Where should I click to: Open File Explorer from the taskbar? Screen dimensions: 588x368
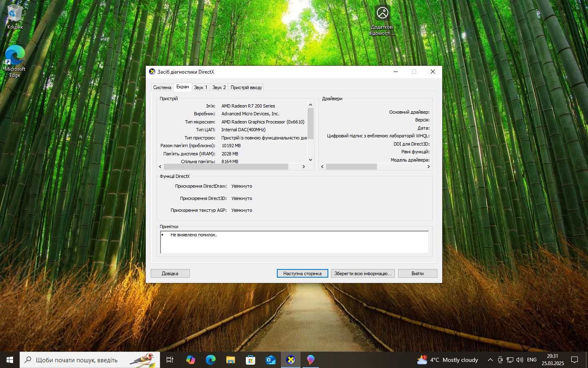coord(230,360)
